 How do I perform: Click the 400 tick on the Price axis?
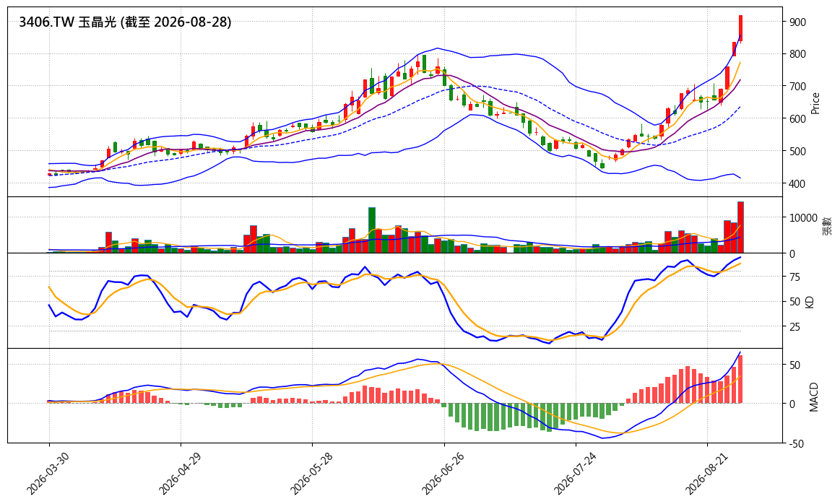[797, 183]
